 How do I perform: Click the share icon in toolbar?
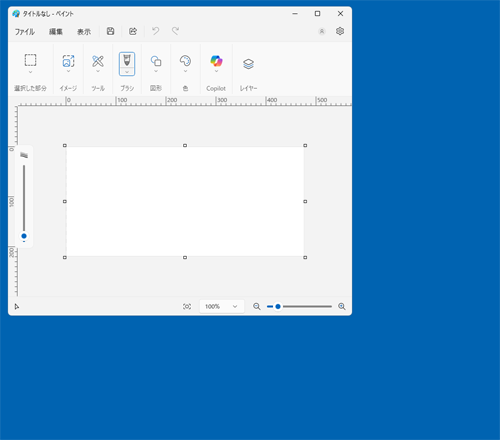click(133, 31)
